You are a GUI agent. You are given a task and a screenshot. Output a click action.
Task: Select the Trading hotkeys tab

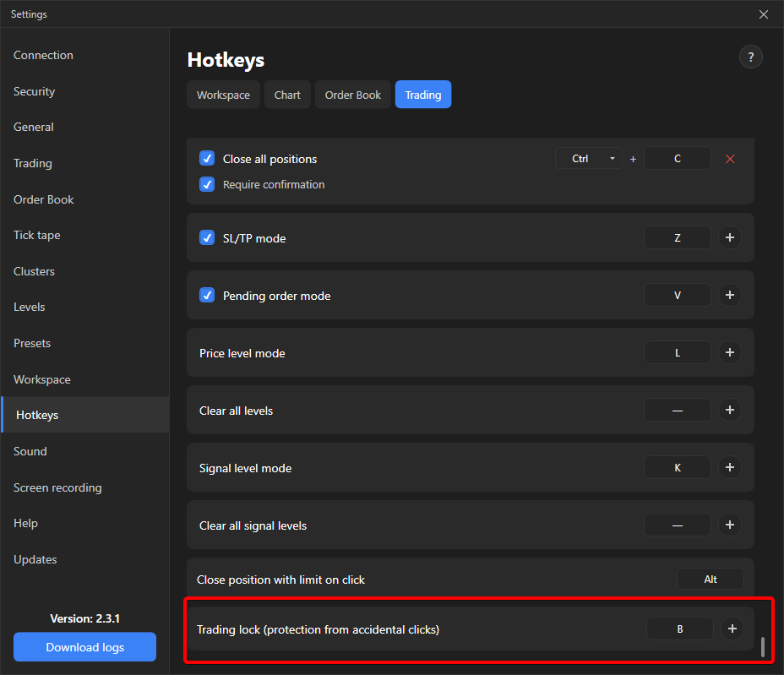423,95
